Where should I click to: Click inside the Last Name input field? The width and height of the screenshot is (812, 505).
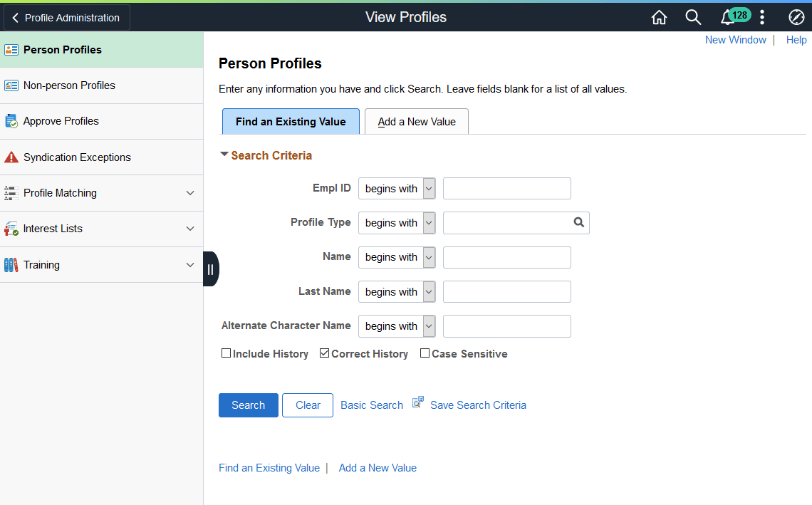(506, 291)
